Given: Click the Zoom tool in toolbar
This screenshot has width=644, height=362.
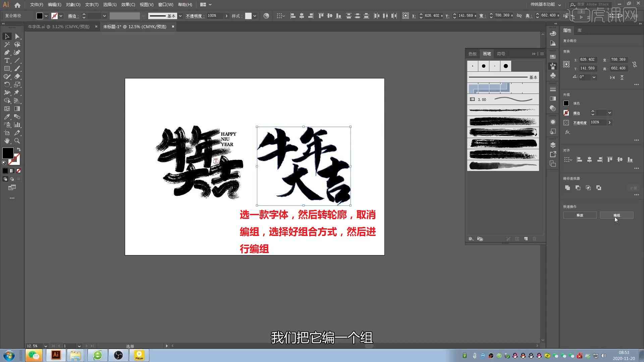Looking at the screenshot, I should [17, 141].
